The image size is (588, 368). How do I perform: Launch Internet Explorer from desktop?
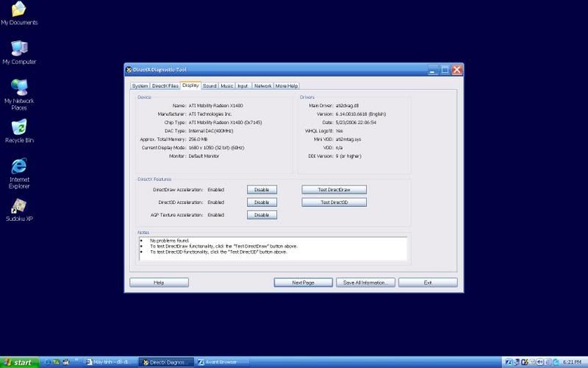click(19, 174)
